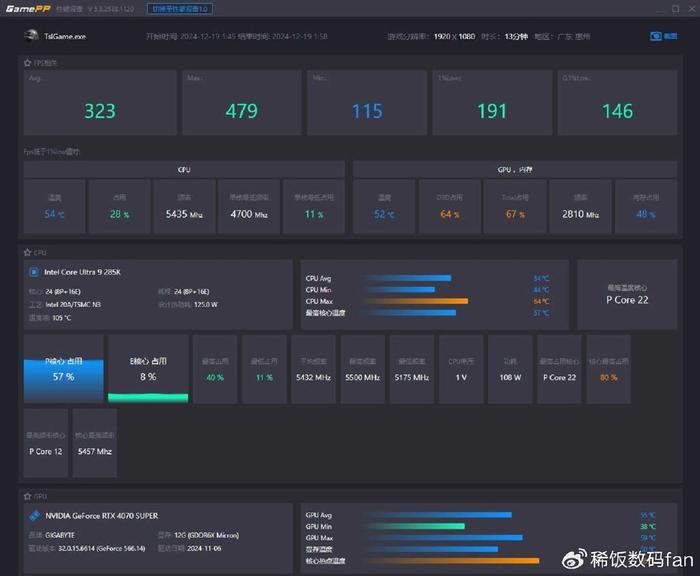Image resolution: width=700 pixels, height=576 pixels.
Task: Click the star icon beside the CPU section header
Action: tap(27, 253)
